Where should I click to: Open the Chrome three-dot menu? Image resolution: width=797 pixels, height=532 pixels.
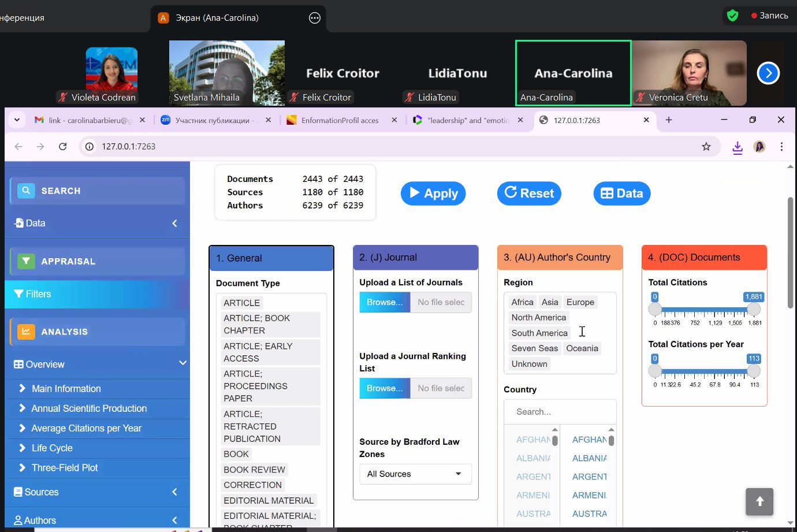[781, 147]
